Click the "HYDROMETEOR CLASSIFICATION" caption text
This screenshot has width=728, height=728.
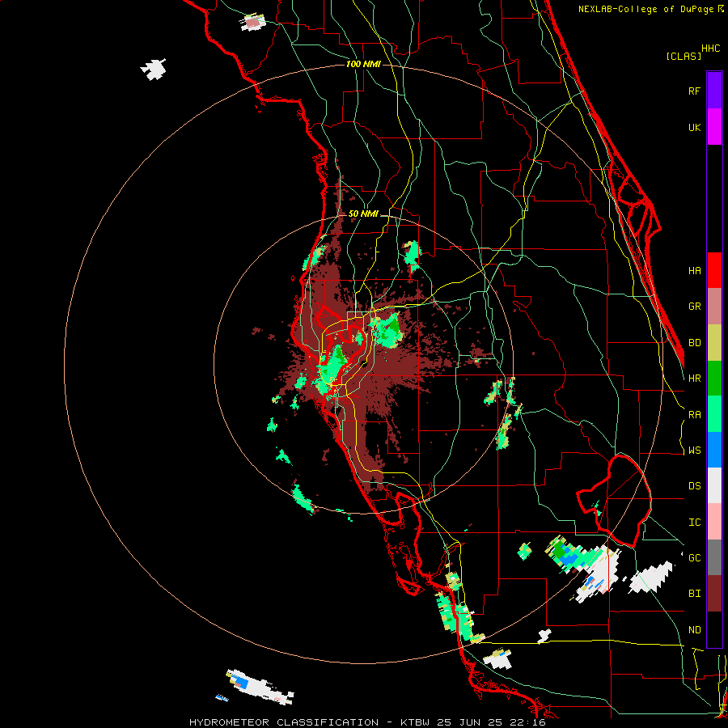[284, 722]
